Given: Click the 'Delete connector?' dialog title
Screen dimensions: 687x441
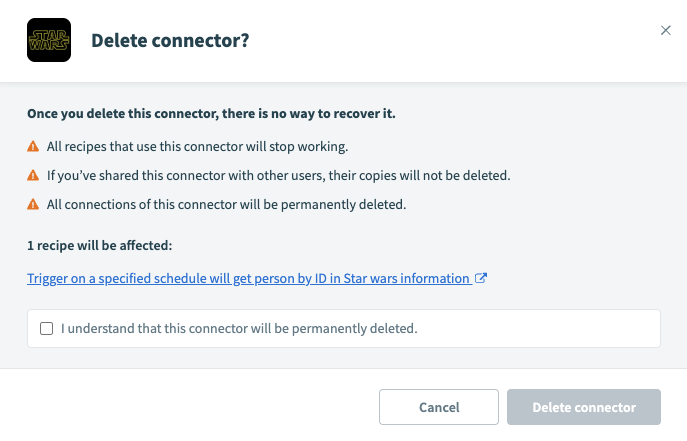Looking at the screenshot, I should pos(170,41).
